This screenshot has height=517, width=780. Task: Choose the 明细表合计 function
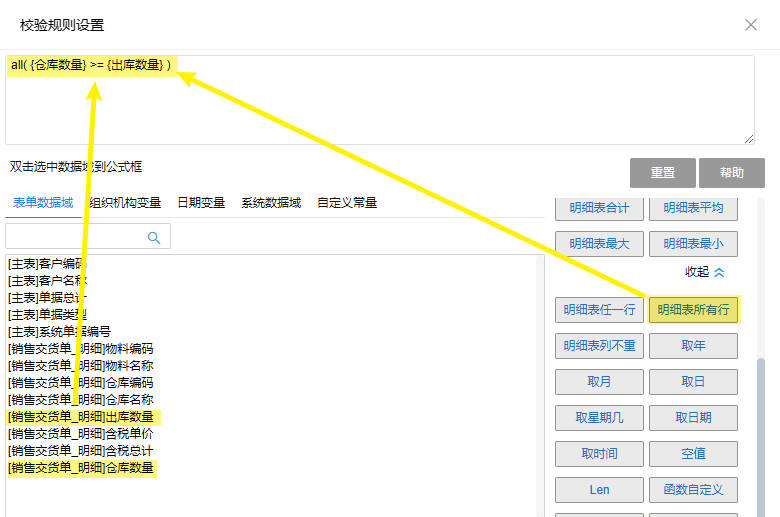[599, 208]
